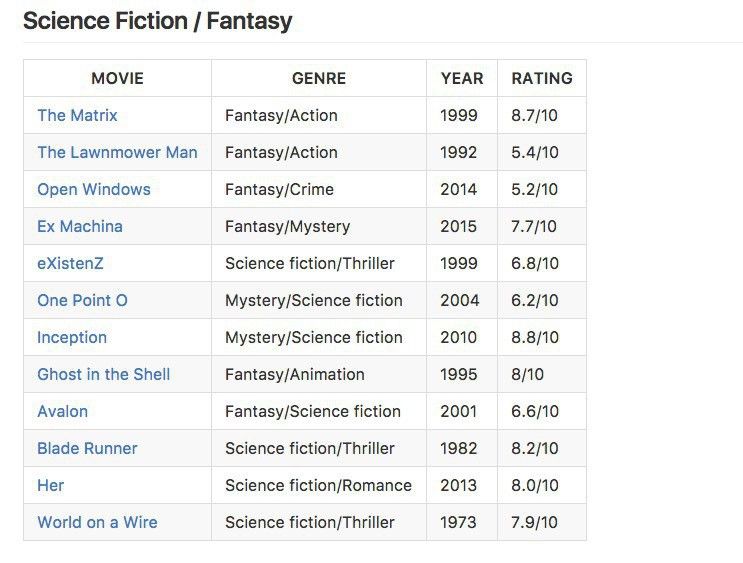Open World on a Wire link
Viewport: 743px width, 563px height.
97,523
